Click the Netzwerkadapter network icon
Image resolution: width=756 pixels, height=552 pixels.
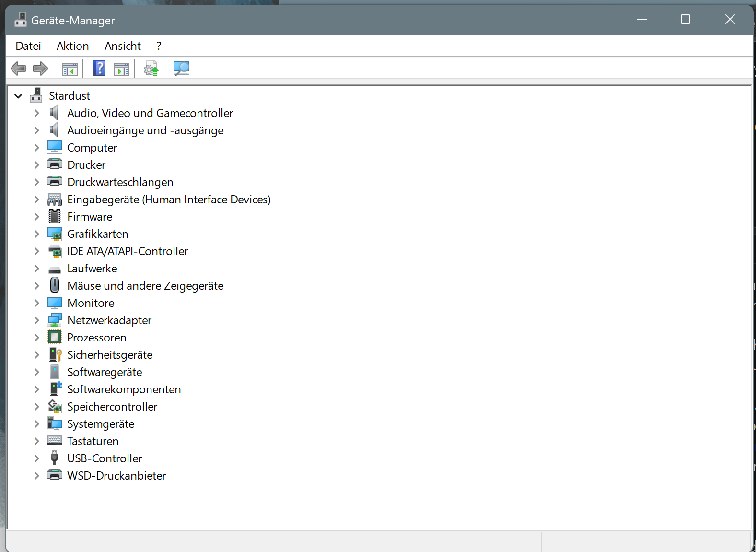coord(55,320)
